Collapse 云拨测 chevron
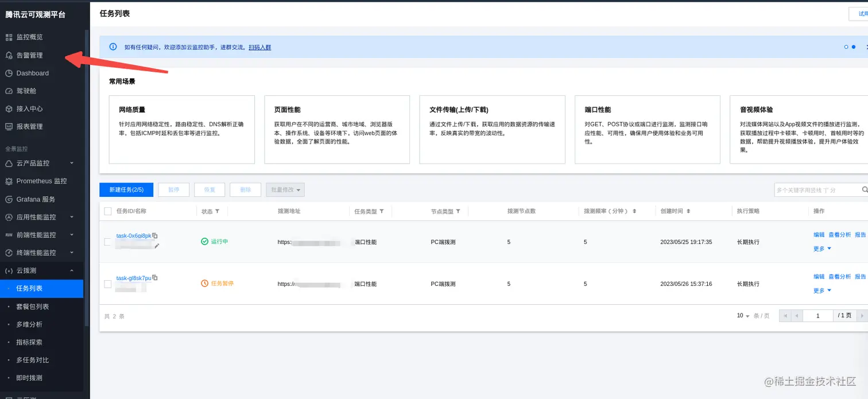The width and height of the screenshot is (868, 399). (x=72, y=270)
